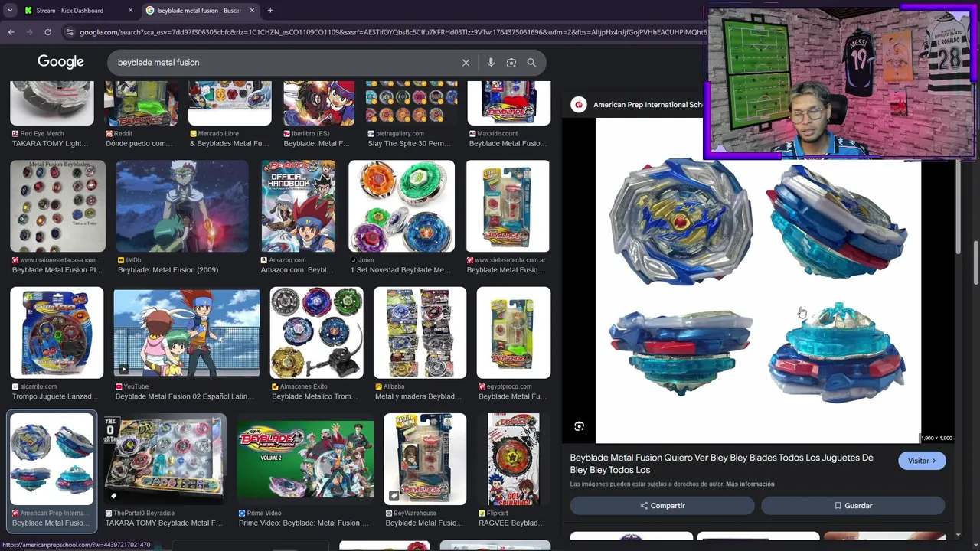The image size is (980, 551).
Task: Open ThePortal0 Beyradise TAKARA TOMY image
Action: click(165, 459)
